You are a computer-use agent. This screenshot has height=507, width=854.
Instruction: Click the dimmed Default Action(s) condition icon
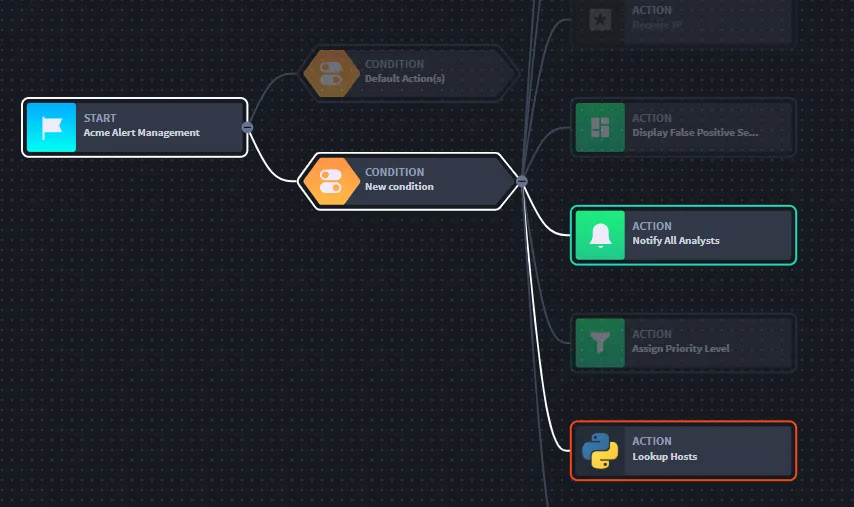coord(331,74)
